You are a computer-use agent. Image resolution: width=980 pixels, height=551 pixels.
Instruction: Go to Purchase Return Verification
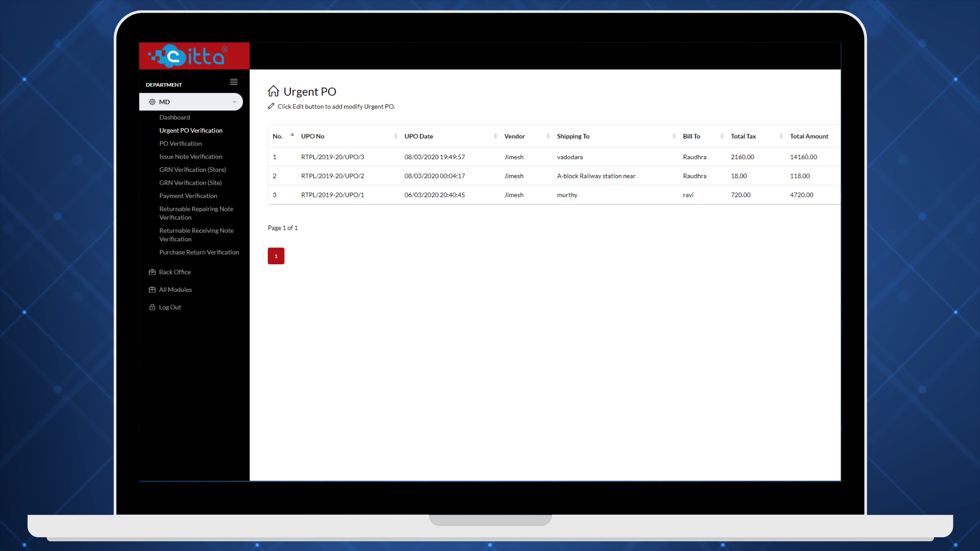click(x=199, y=253)
